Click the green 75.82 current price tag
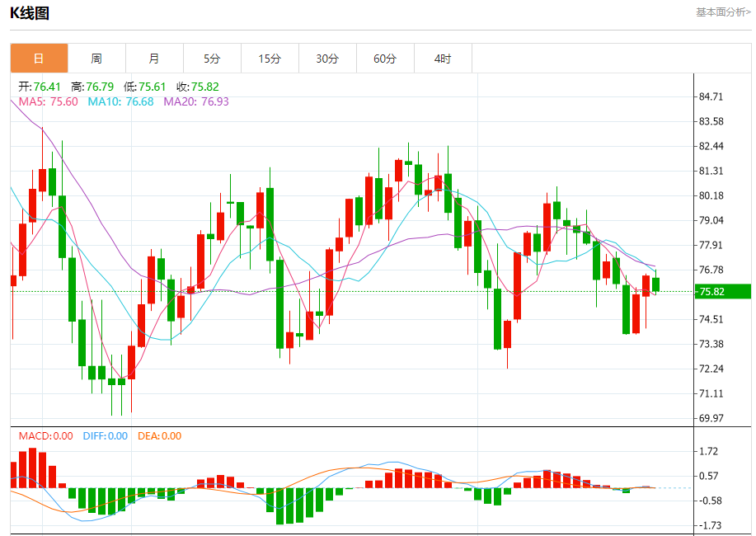Image resolution: width=756 pixels, height=536 pixels. click(723, 291)
